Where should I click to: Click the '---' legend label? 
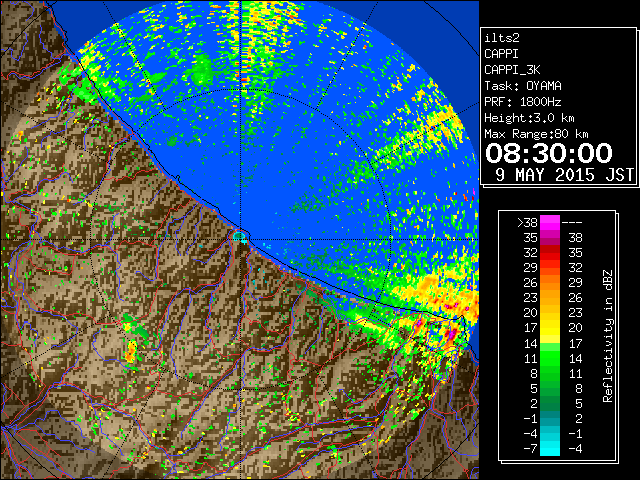572,222
